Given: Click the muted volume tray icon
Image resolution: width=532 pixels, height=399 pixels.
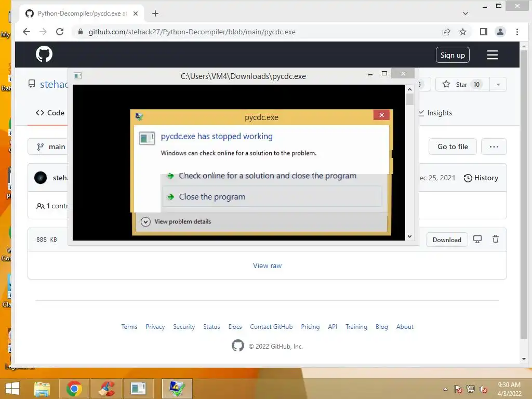Looking at the screenshot, I should tap(483, 389).
